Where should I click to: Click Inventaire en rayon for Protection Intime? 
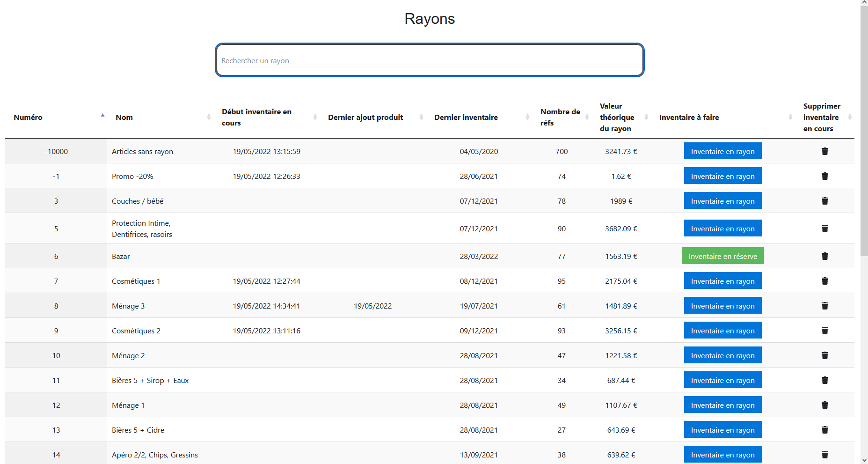click(x=722, y=228)
